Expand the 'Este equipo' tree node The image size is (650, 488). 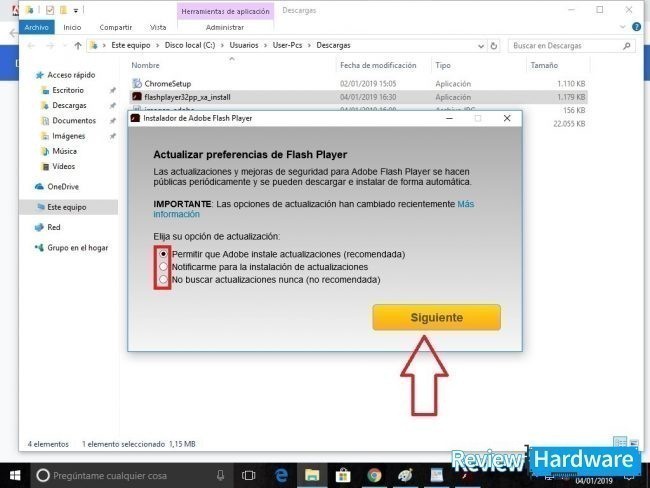[27, 207]
